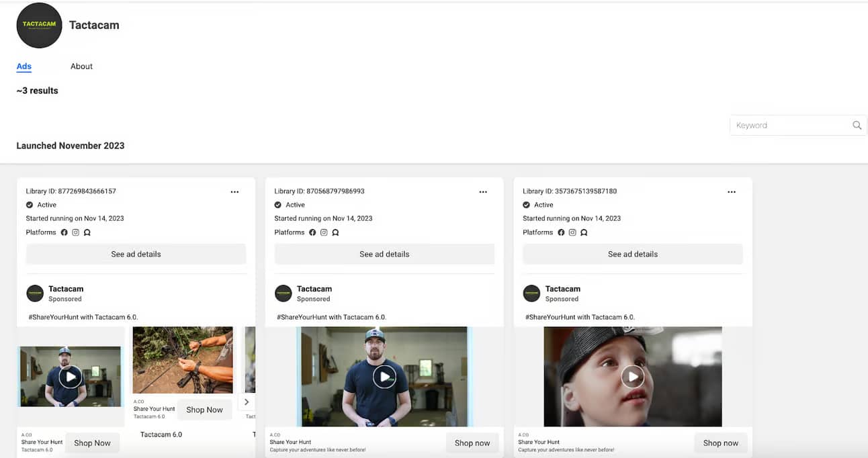Open options menu for ad 3573675139587180
The image size is (868, 458).
click(732, 191)
